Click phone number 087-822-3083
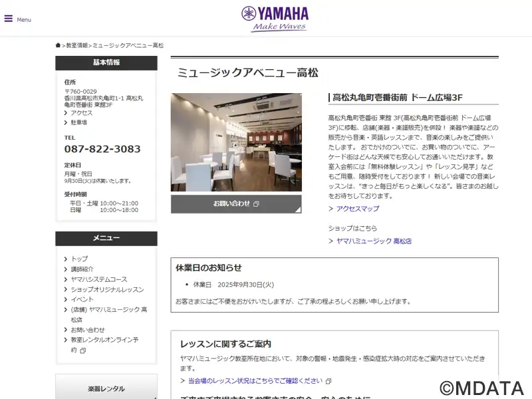 pos(102,149)
